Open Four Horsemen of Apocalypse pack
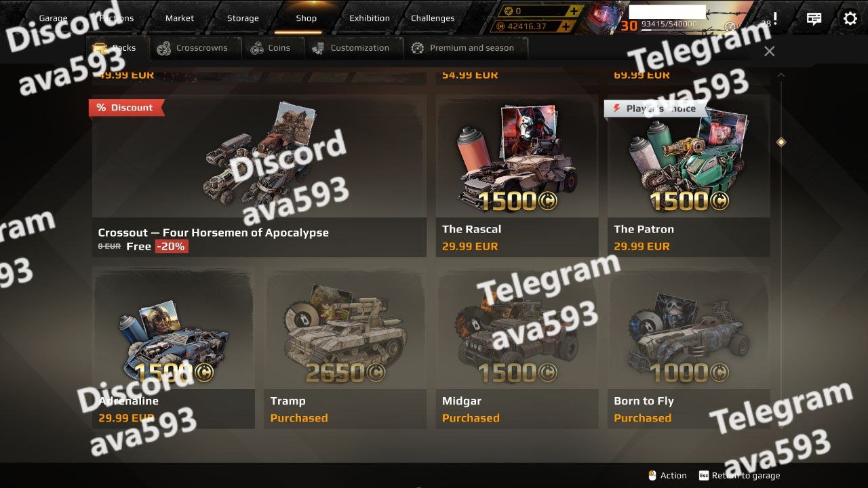Screen dimensions: 868x488 point(259,176)
